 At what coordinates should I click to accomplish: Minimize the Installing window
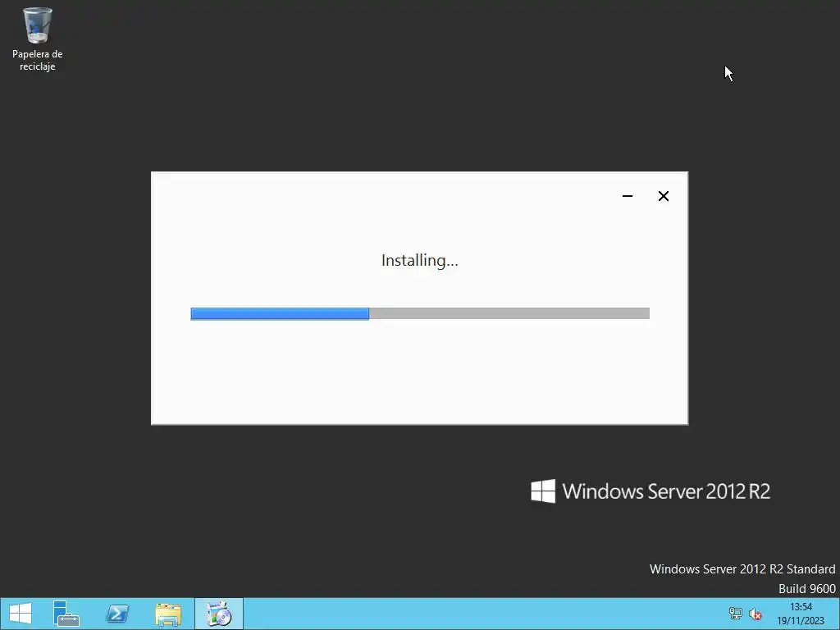pos(628,196)
